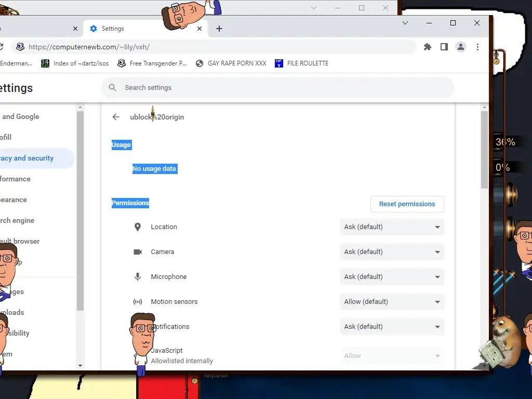Open the profile avatar icon

461,47
